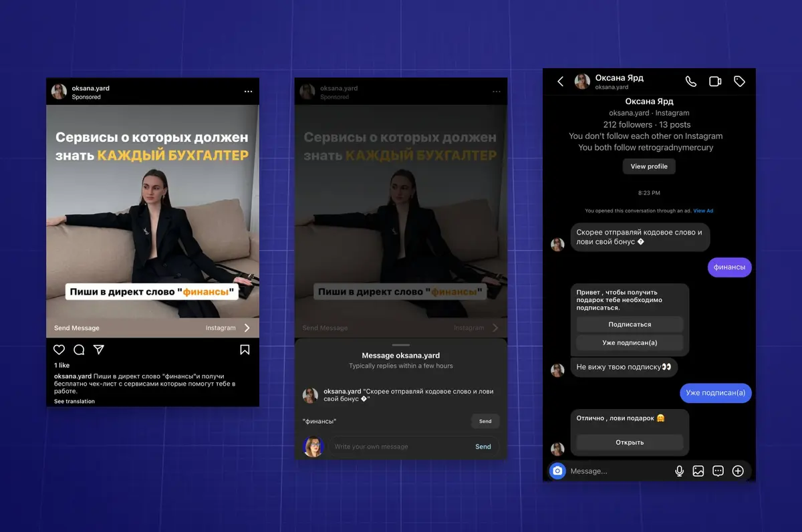This screenshot has height=532, width=802.
Task: Click the View profile button
Action: pyautogui.click(x=649, y=166)
